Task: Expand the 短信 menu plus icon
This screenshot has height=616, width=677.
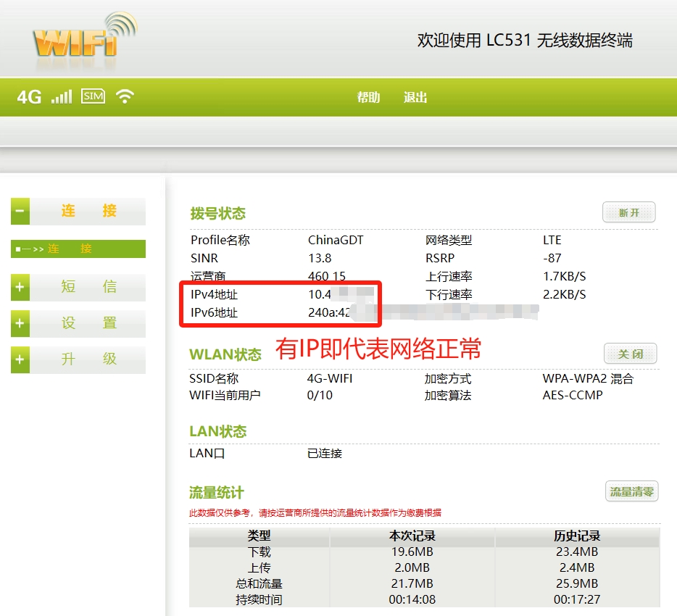Action: pos(20,287)
